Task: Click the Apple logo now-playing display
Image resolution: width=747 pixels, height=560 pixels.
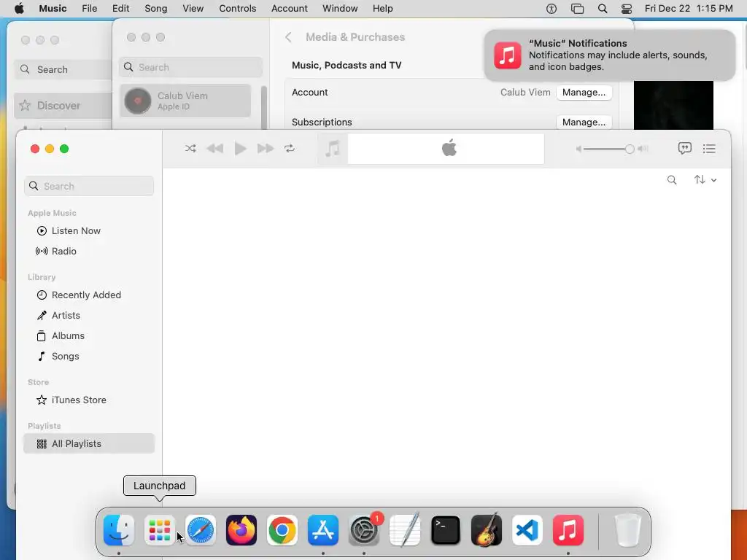Action: click(x=446, y=149)
